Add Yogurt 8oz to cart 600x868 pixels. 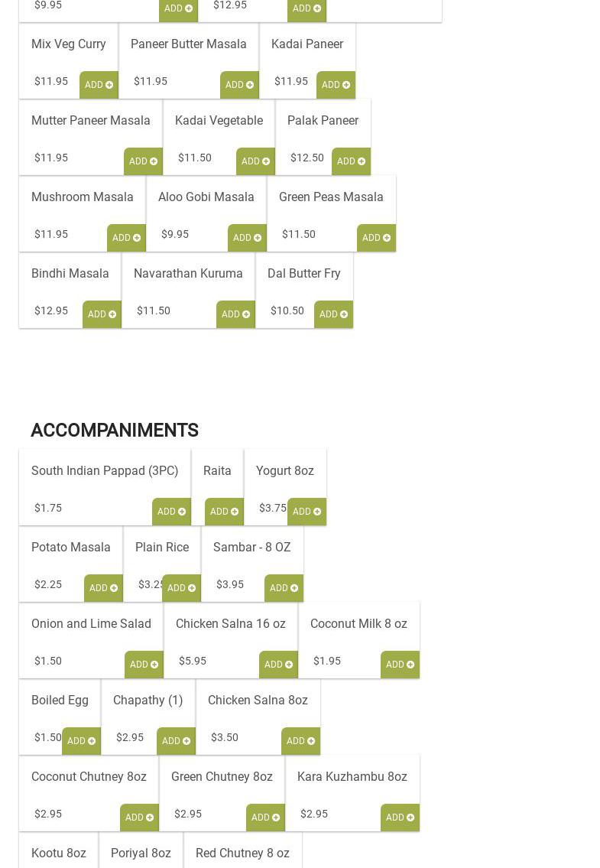[306, 512]
